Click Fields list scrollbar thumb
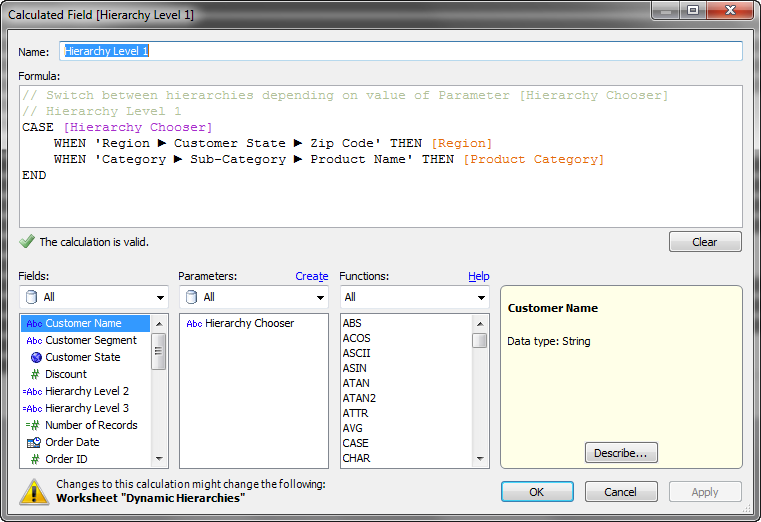The image size is (761, 522). [x=159, y=351]
